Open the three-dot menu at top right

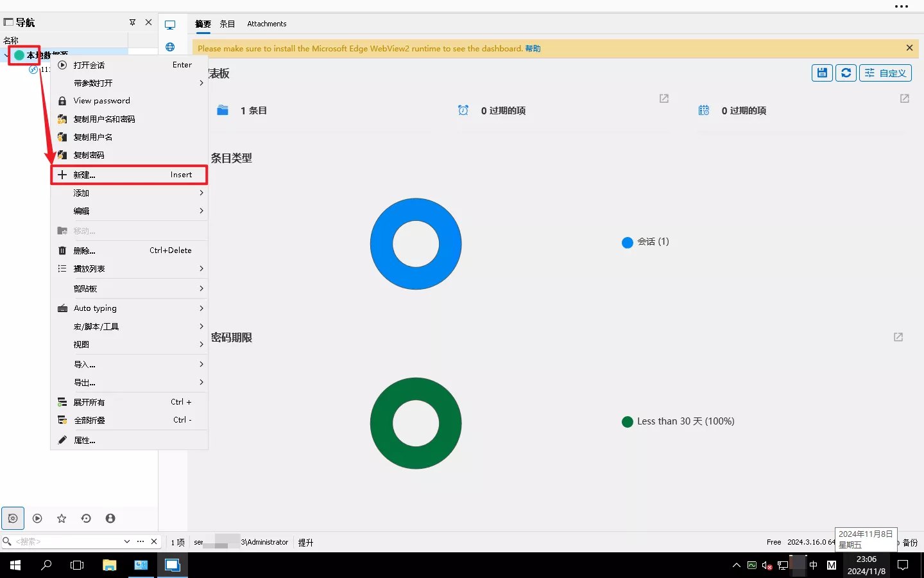tap(902, 6)
